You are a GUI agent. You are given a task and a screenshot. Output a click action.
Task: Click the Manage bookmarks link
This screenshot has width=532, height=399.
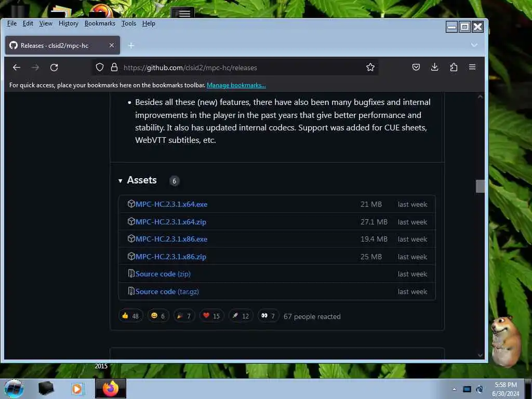[x=236, y=85]
